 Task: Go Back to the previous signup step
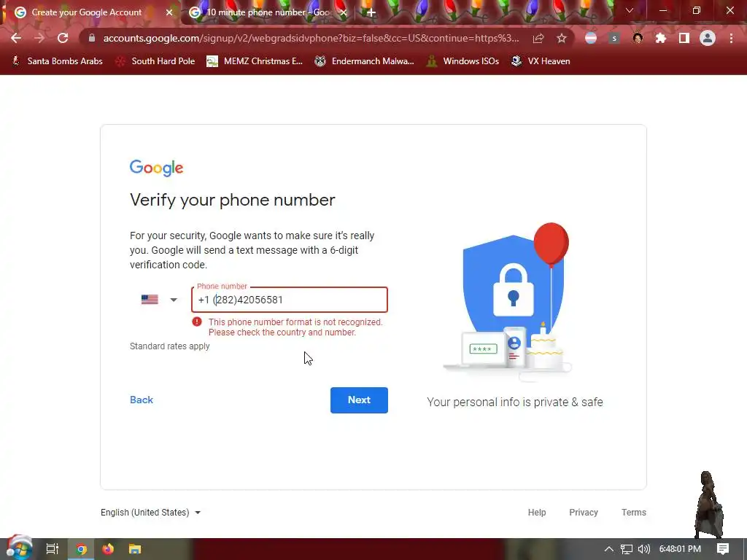click(x=142, y=400)
